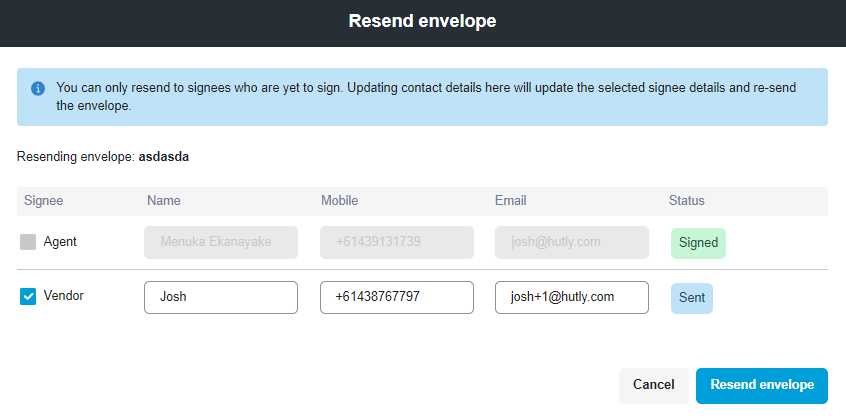
Task: Click the Status column header
Action: (x=687, y=201)
